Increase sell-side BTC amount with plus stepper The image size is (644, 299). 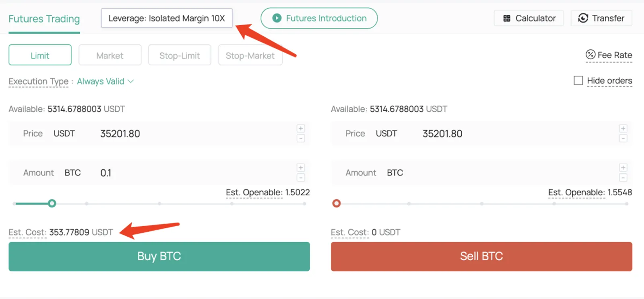[x=623, y=167]
